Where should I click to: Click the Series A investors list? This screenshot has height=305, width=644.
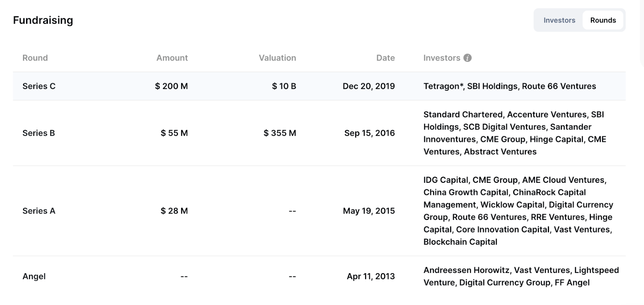pos(518,211)
